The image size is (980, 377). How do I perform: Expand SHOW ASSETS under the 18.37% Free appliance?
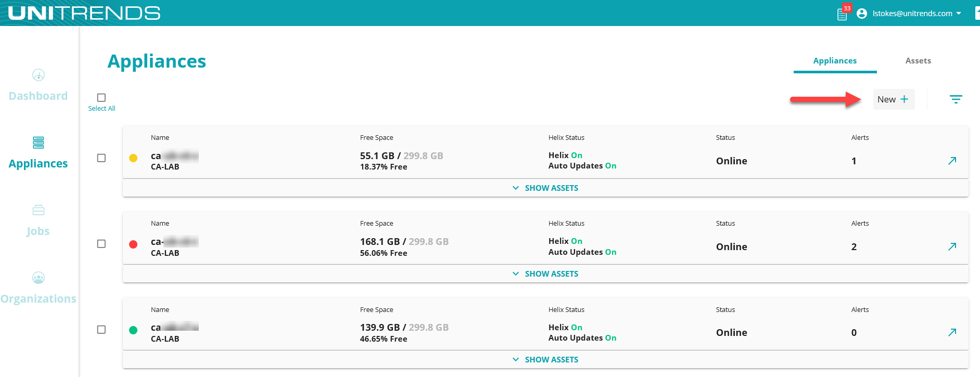545,188
